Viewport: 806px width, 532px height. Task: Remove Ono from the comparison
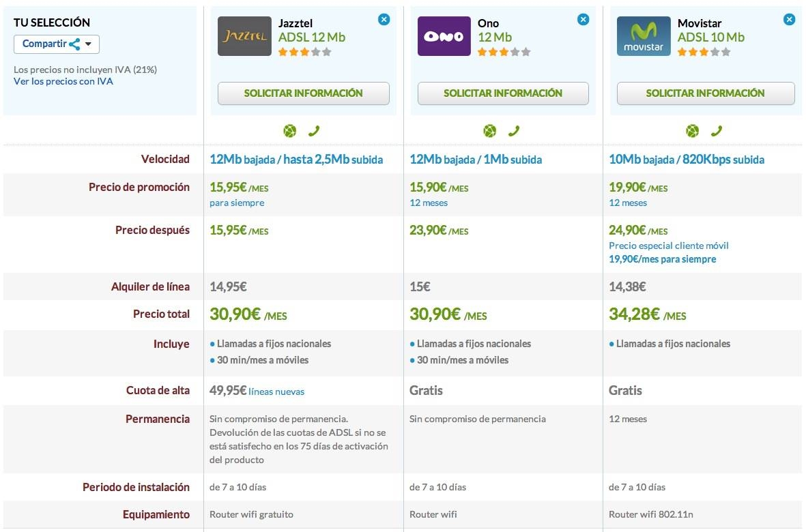(x=583, y=20)
